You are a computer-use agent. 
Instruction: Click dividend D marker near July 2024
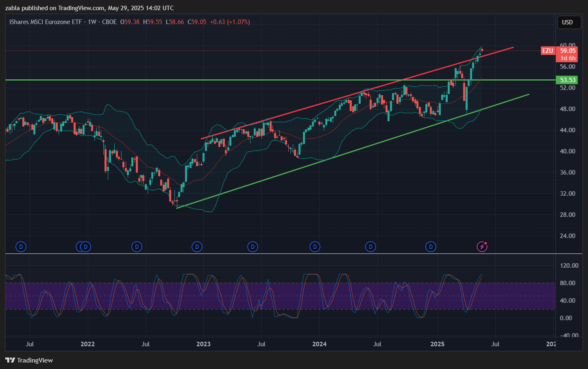click(x=370, y=247)
